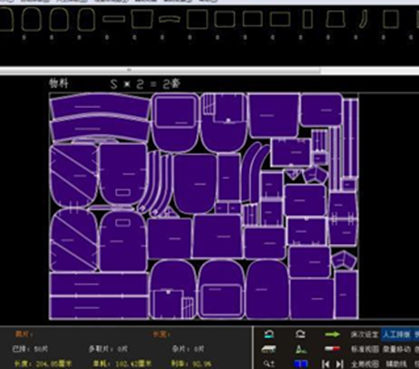The image size is (419, 369).
Task: Click the '杂片: 0片' status value
Action: click(188, 349)
